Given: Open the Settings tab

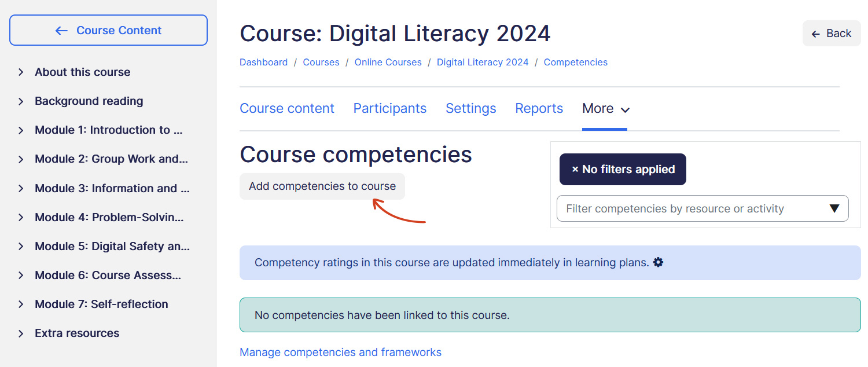Looking at the screenshot, I should [470, 109].
